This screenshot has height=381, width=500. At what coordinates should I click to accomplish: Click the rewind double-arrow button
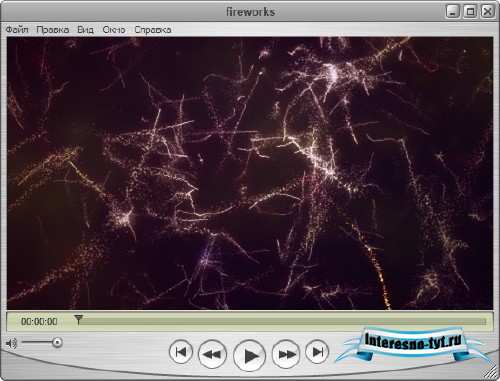(x=212, y=354)
